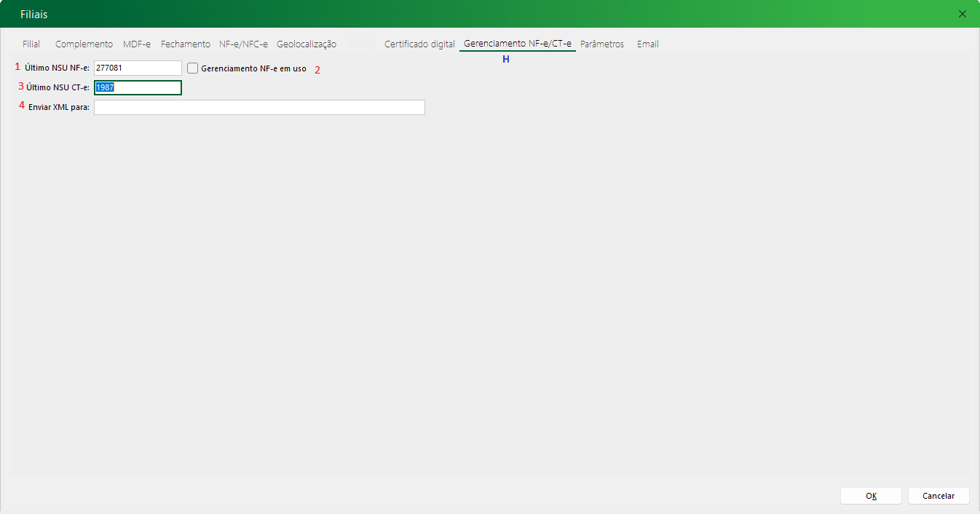980x514 pixels.
Task: Click the Último NSU NF-e input field
Action: pos(138,68)
